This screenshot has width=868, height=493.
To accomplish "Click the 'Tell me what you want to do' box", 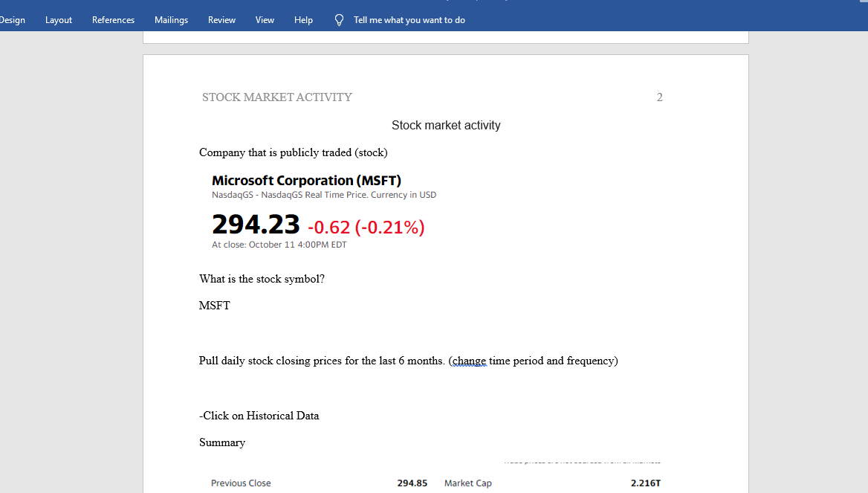I will point(409,20).
